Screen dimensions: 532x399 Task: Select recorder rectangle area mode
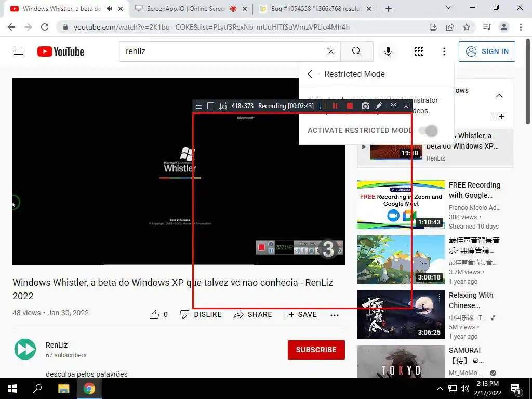coord(210,106)
